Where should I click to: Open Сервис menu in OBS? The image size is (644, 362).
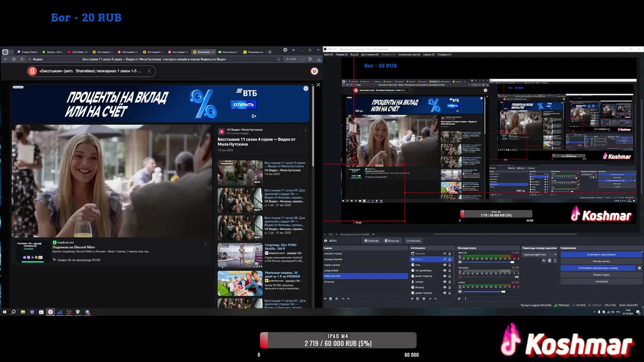click(x=429, y=54)
